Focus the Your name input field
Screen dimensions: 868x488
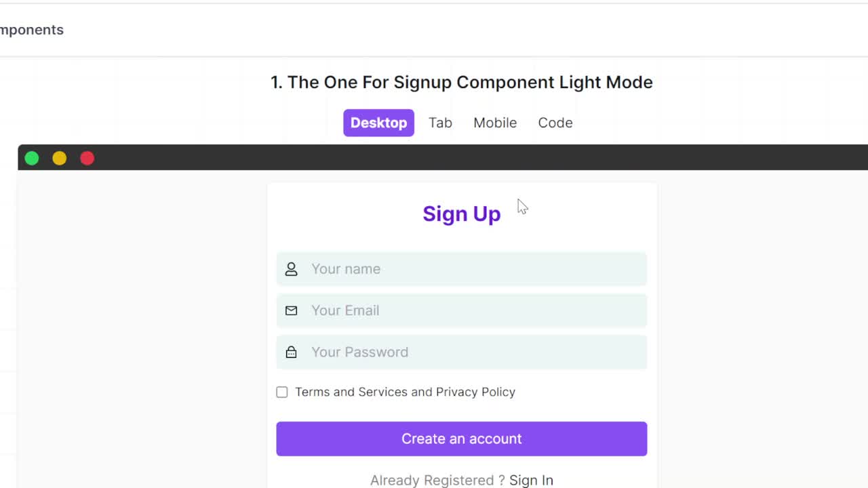click(x=462, y=269)
